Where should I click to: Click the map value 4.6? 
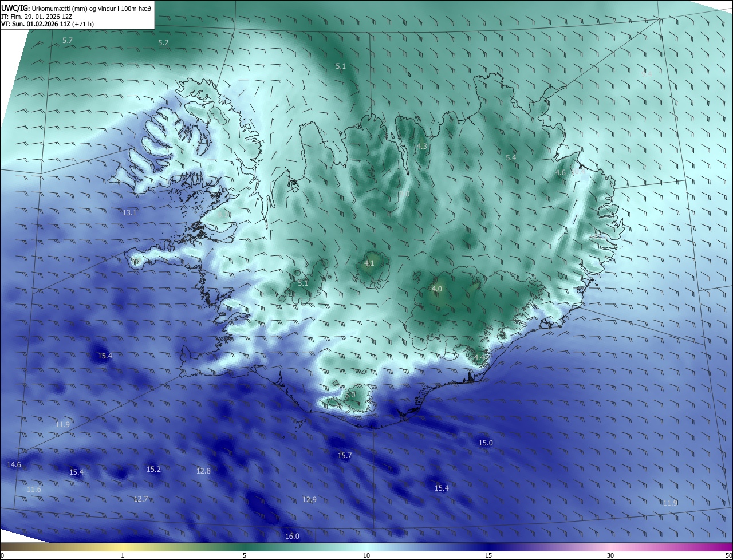(x=561, y=172)
